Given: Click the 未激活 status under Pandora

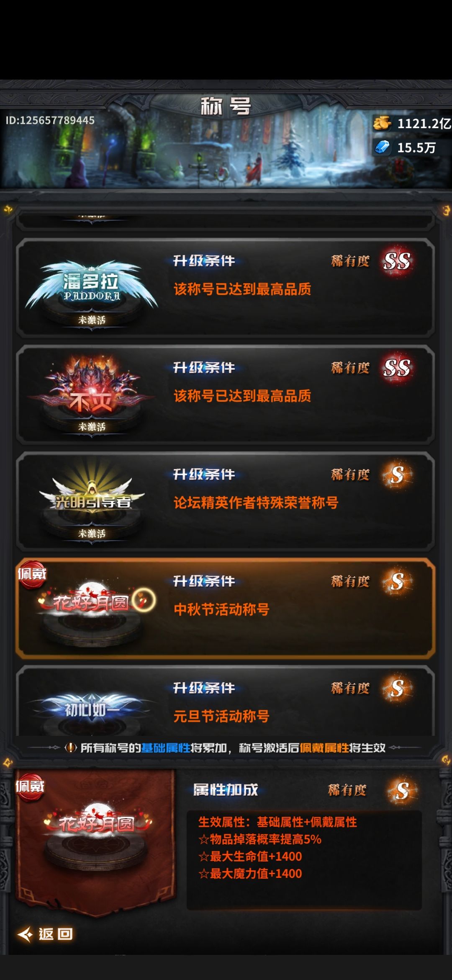Looking at the screenshot, I should pyautogui.click(x=92, y=320).
